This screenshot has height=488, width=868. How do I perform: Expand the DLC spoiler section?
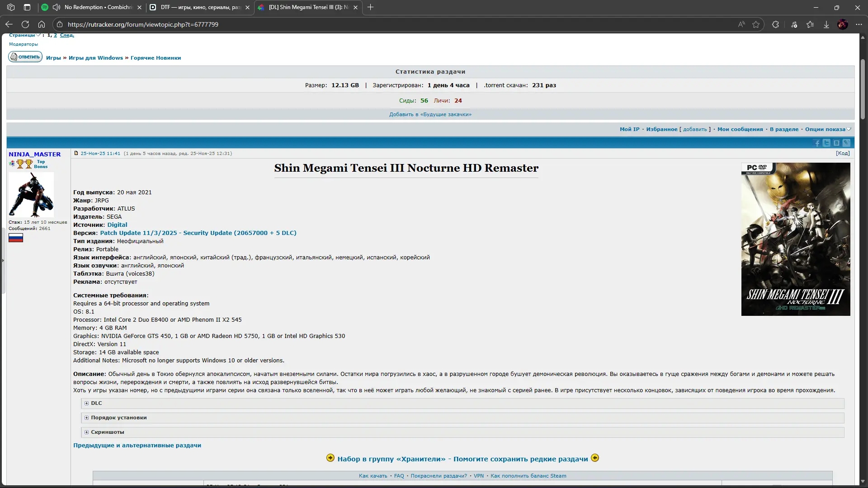point(96,403)
